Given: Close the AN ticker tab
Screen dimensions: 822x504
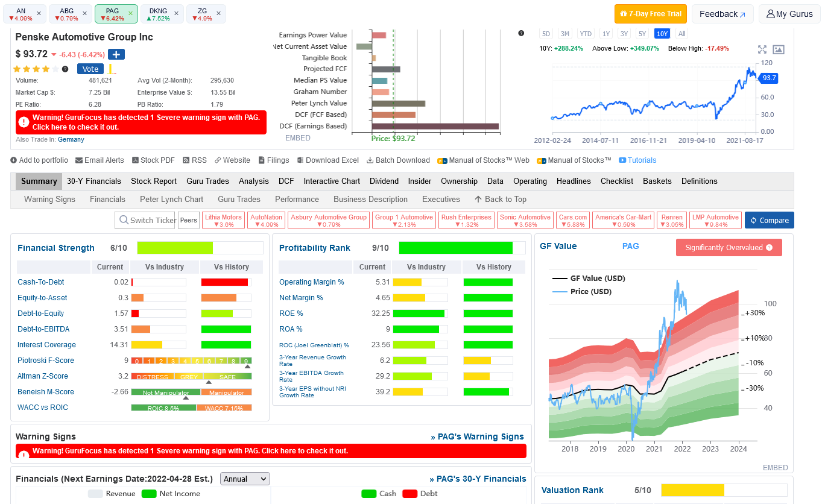Looking at the screenshot, I should tap(39, 13).
